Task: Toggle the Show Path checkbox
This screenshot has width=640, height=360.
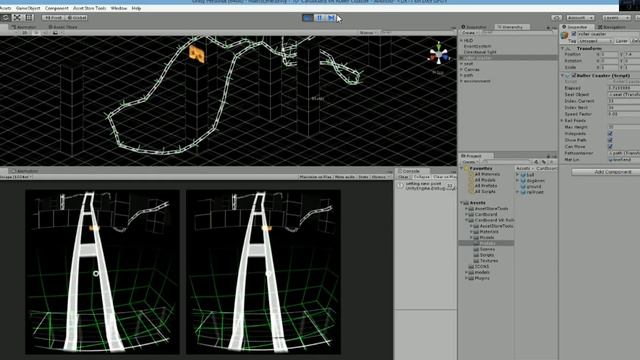Action: click(610, 140)
